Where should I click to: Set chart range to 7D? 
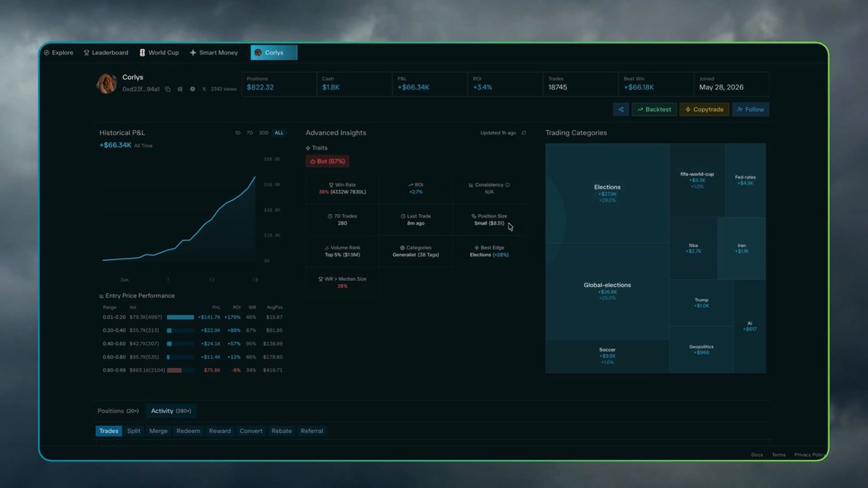pyautogui.click(x=250, y=133)
